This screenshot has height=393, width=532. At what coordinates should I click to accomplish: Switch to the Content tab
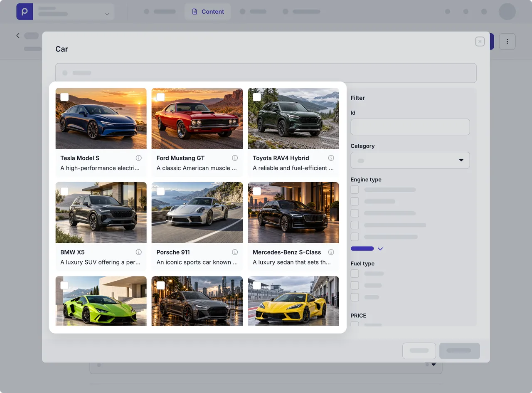tap(208, 12)
